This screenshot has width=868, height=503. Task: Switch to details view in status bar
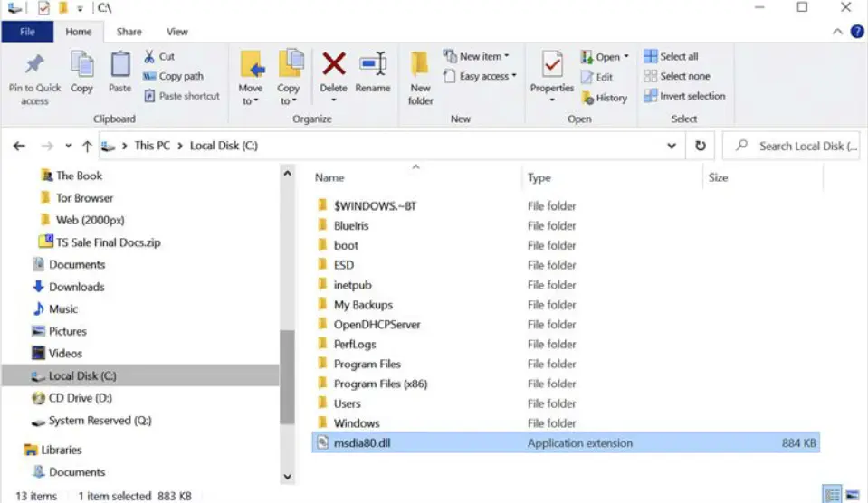click(x=831, y=495)
